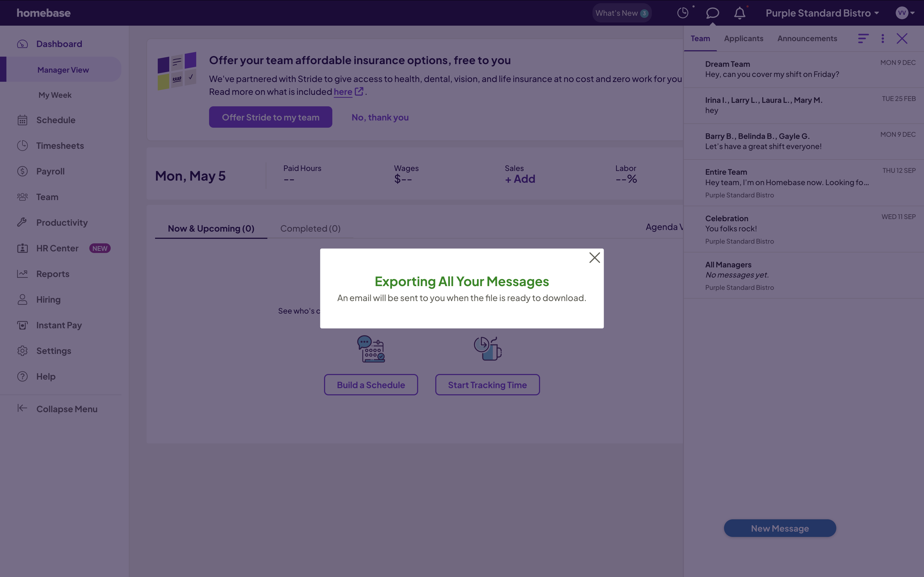The image size is (924, 577).
Task: Click the Help question mark icon
Action: (22, 376)
